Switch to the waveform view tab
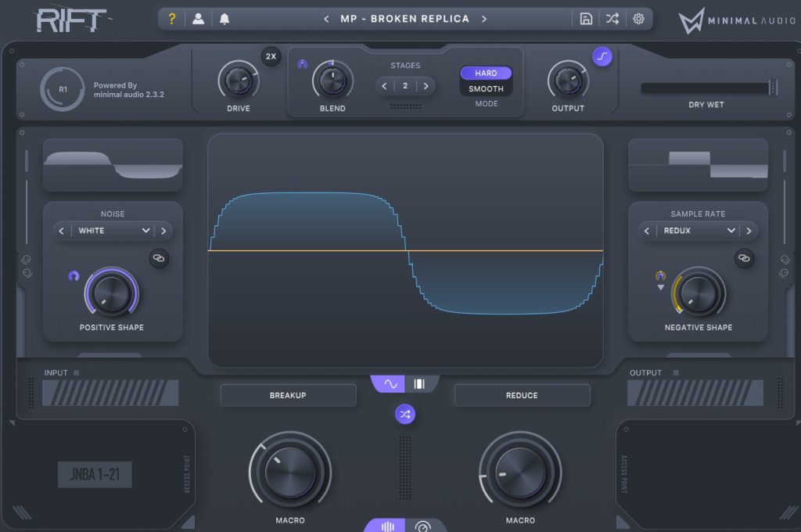Screen dimensions: 801x532 pyautogui.click(x=390, y=383)
